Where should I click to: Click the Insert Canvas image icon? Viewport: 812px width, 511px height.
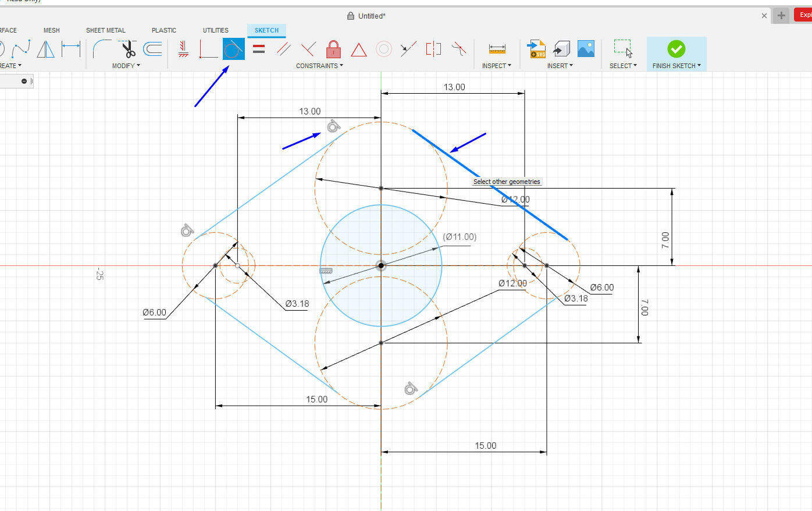tap(586, 49)
